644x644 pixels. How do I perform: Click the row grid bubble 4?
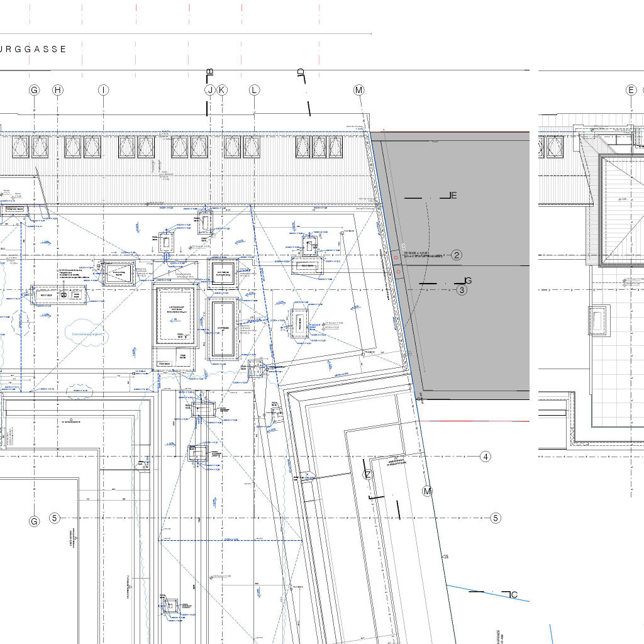486,457
